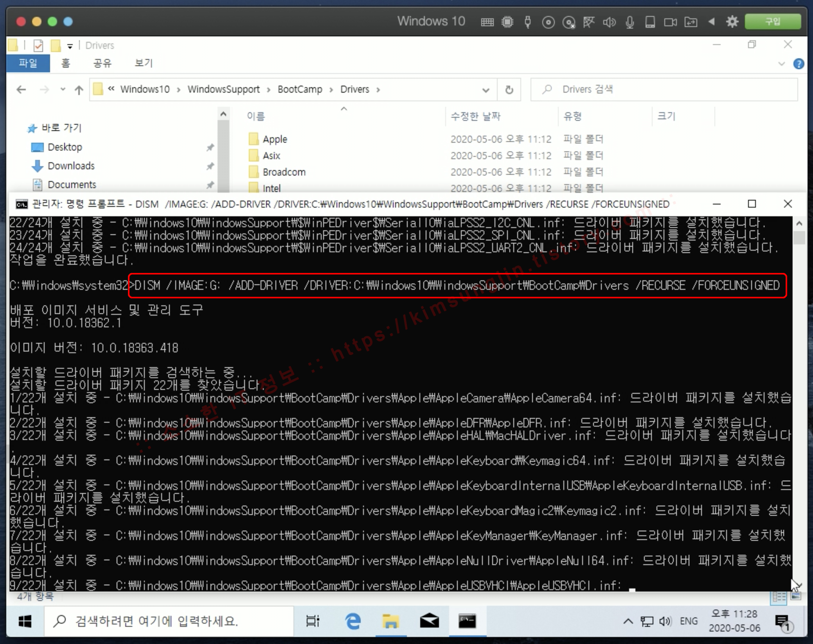Click the microphone icon in VM toolbar
The width and height of the screenshot is (813, 644).
[x=630, y=22]
